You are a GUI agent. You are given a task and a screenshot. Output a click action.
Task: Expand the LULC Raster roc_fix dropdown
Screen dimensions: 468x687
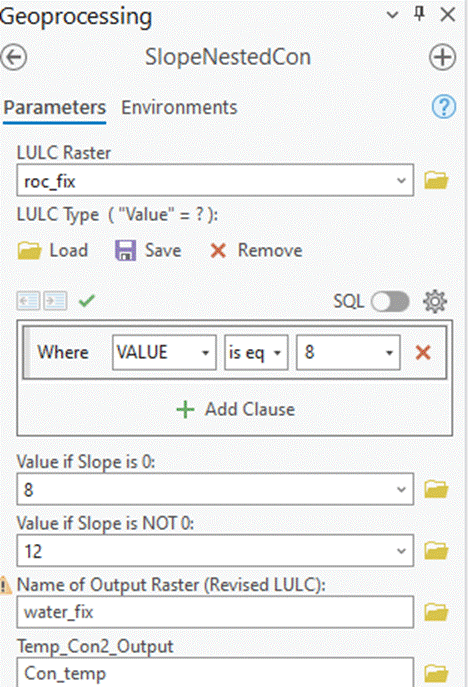401,181
